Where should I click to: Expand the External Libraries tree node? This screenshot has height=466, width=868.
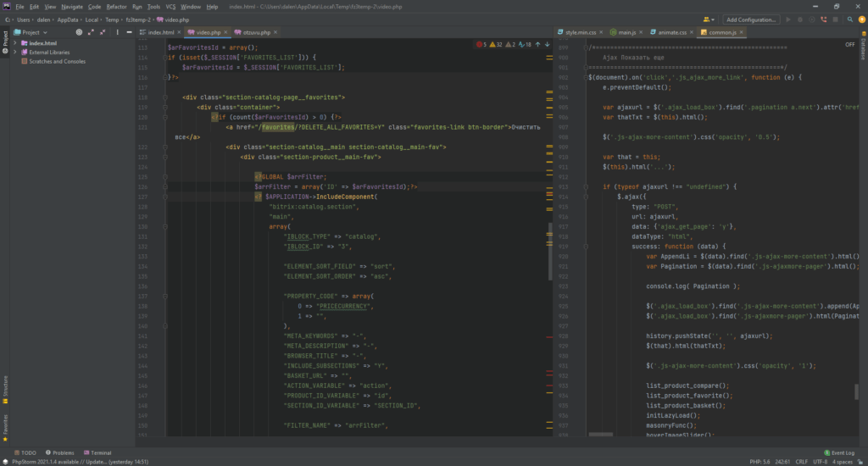click(14, 53)
